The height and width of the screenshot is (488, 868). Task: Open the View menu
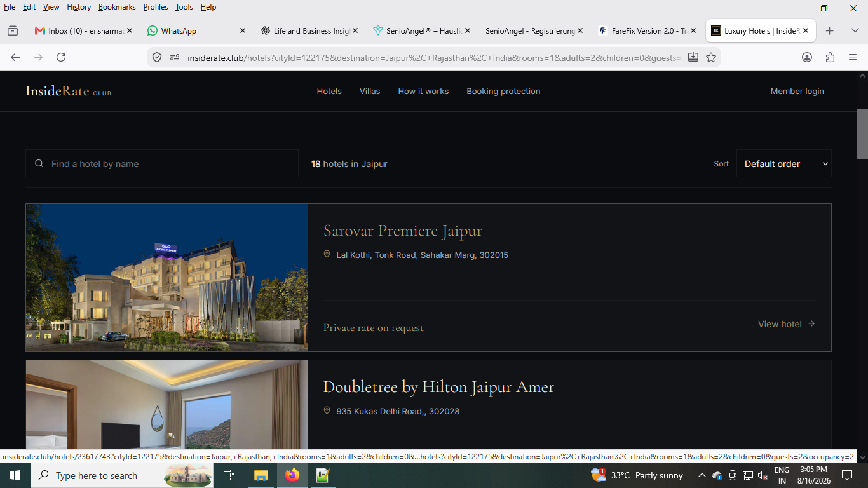(x=51, y=7)
